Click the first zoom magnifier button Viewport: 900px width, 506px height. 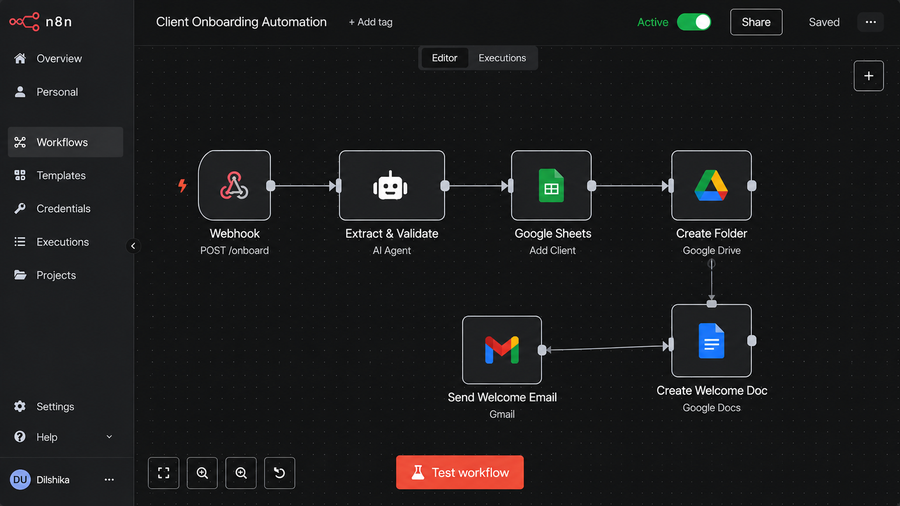(x=202, y=473)
